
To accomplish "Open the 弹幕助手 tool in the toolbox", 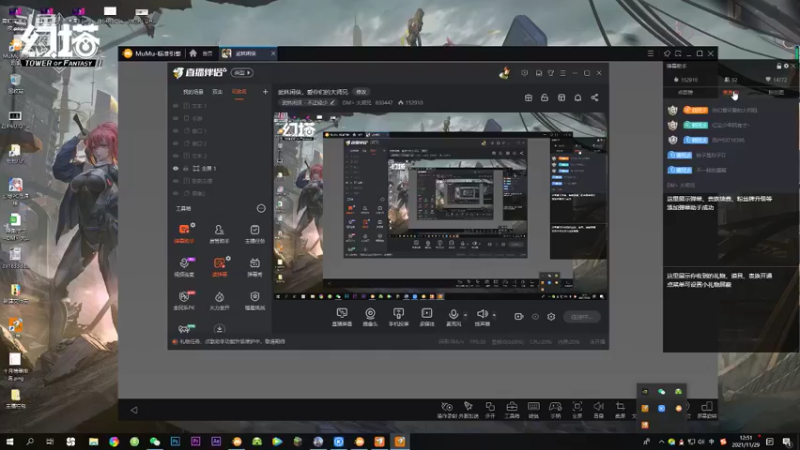I will click(184, 233).
